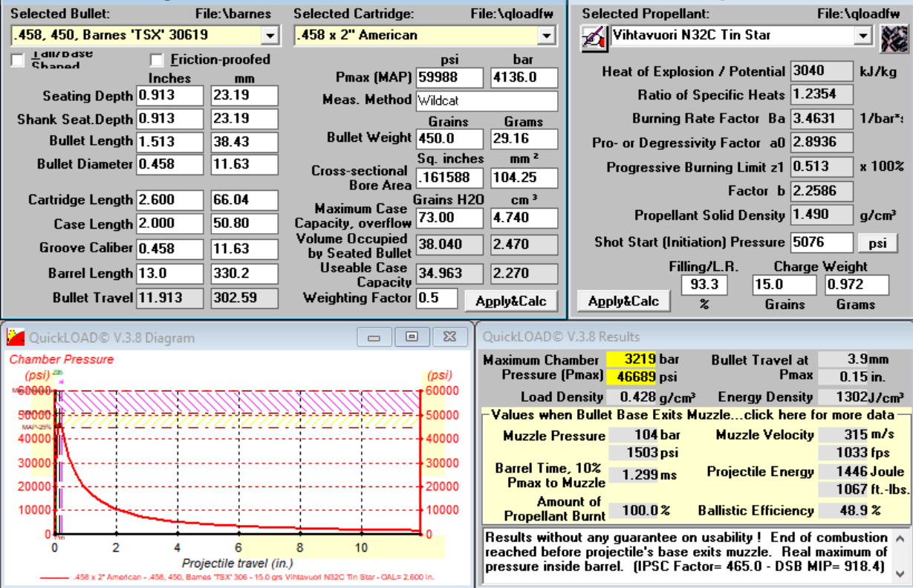The height and width of the screenshot is (588, 913).
Task: Toggle the Tail/Base Shaped checkbox
Action: pos(18,60)
